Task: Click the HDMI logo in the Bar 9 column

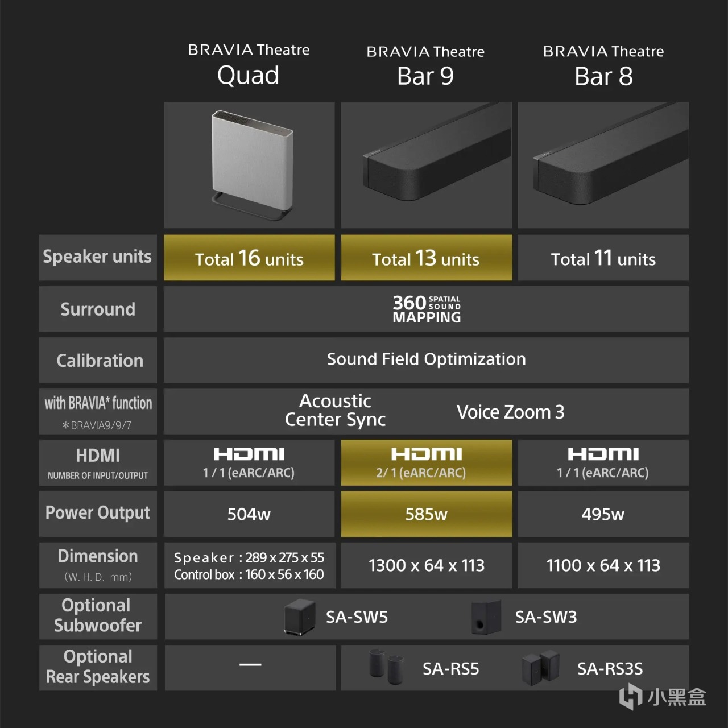Action: coord(427,454)
